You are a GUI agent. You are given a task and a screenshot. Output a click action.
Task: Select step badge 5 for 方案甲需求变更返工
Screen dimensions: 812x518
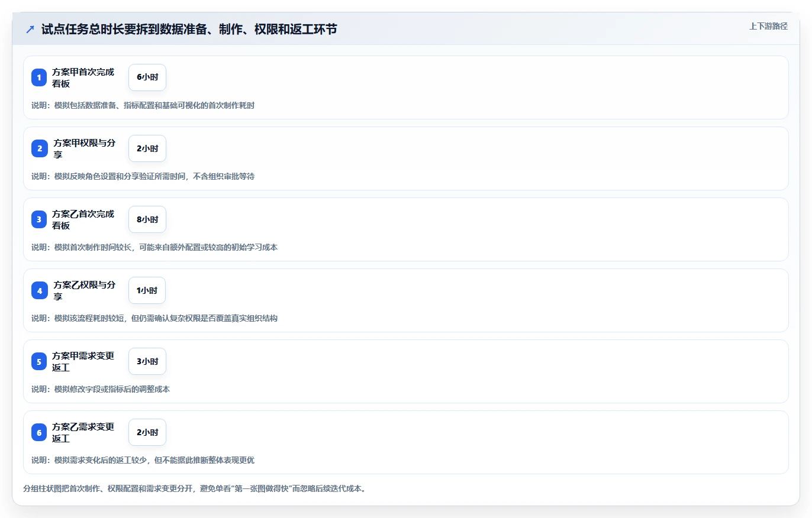pos(39,361)
